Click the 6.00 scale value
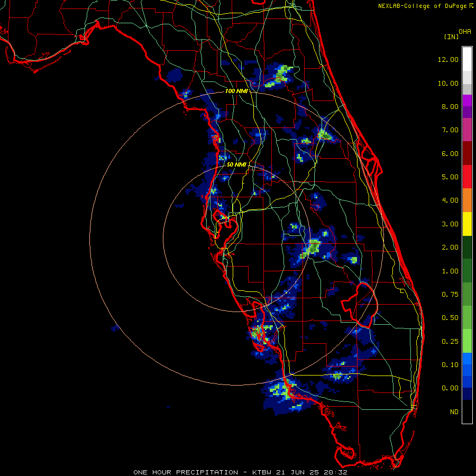476x476 pixels. (x=450, y=153)
